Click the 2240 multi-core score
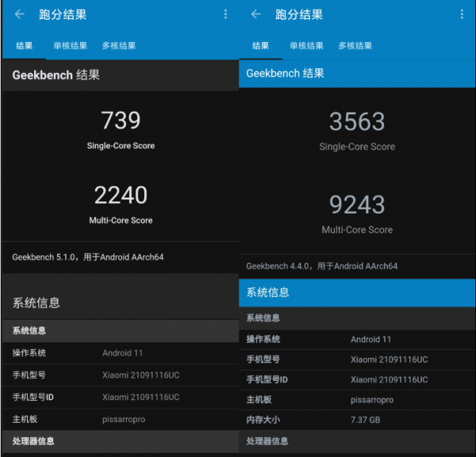This screenshot has width=476, height=457. point(121,195)
